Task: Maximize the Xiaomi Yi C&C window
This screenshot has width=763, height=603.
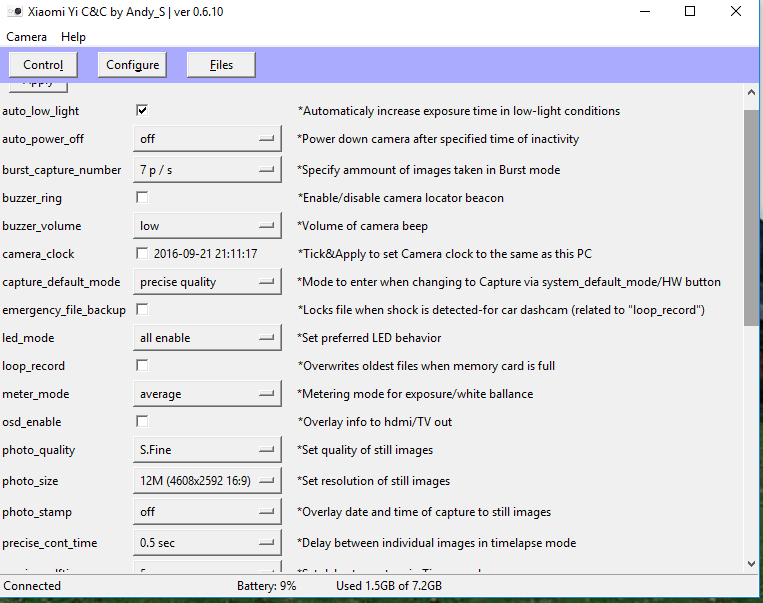Action: click(x=690, y=11)
